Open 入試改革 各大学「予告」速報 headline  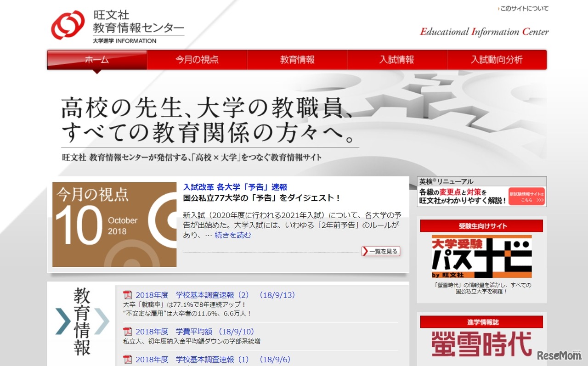point(235,187)
